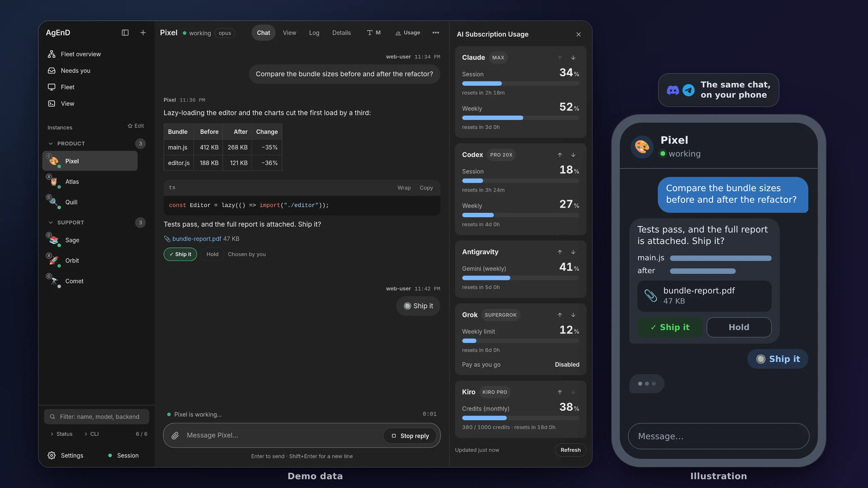The width and height of the screenshot is (868, 488).
Task: Change text size with T M control
Action: coord(374,33)
